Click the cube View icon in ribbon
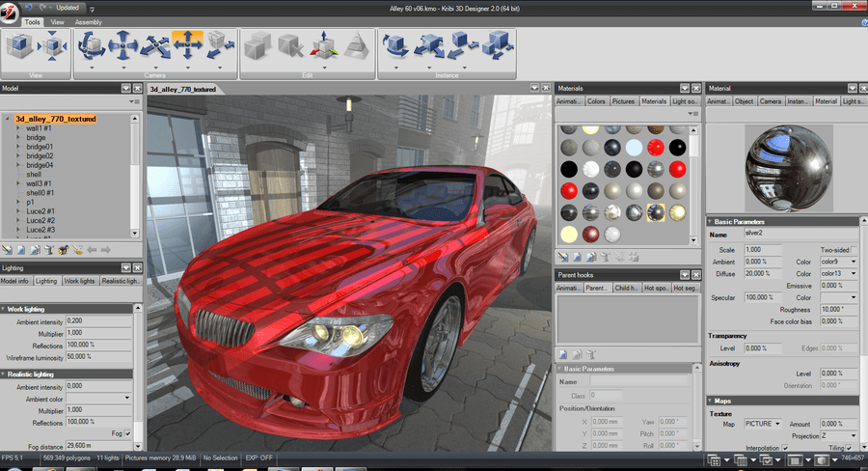868x471 pixels. (19, 45)
